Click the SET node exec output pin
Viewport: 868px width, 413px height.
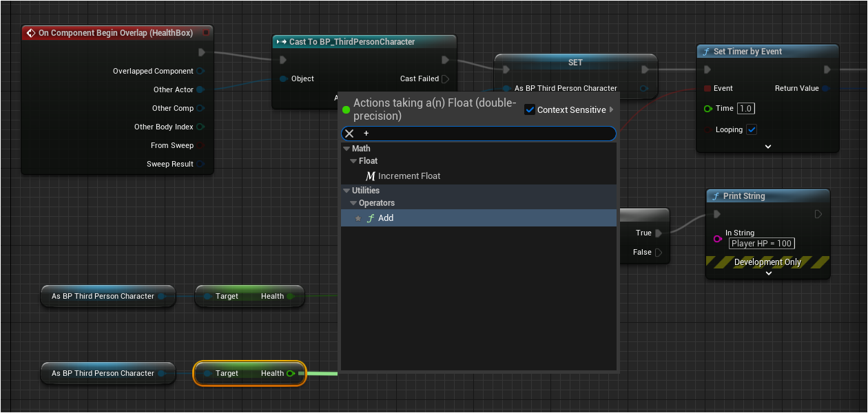pos(645,70)
